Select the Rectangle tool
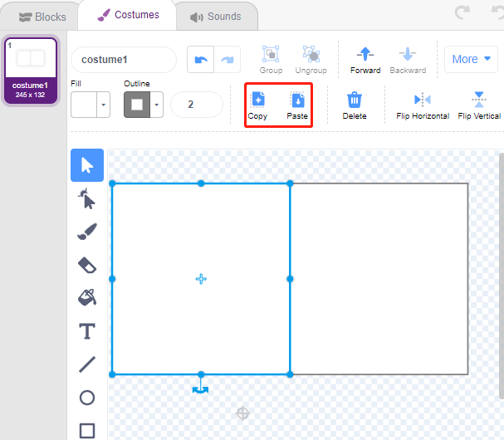 (x=87, y=431)
